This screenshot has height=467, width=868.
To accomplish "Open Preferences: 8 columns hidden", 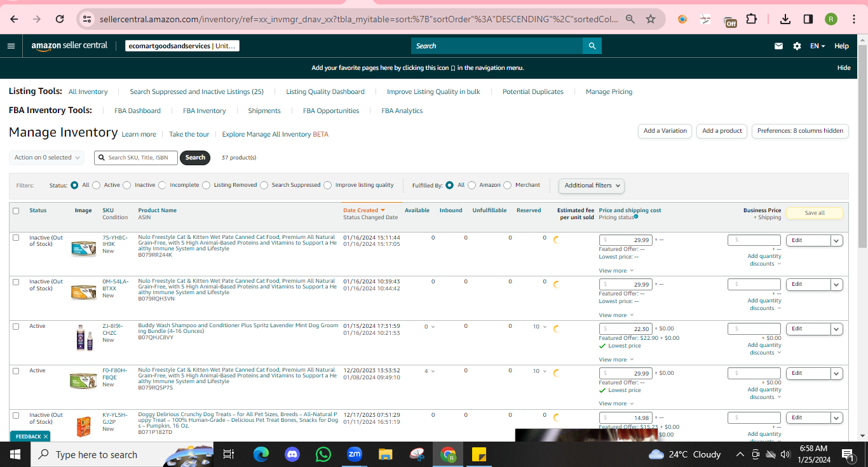I will 800,131.
